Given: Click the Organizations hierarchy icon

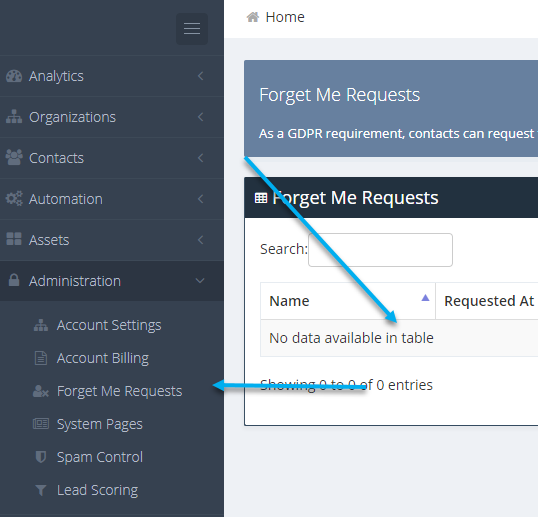Looking at the screenshot, I should click(14, 117).
